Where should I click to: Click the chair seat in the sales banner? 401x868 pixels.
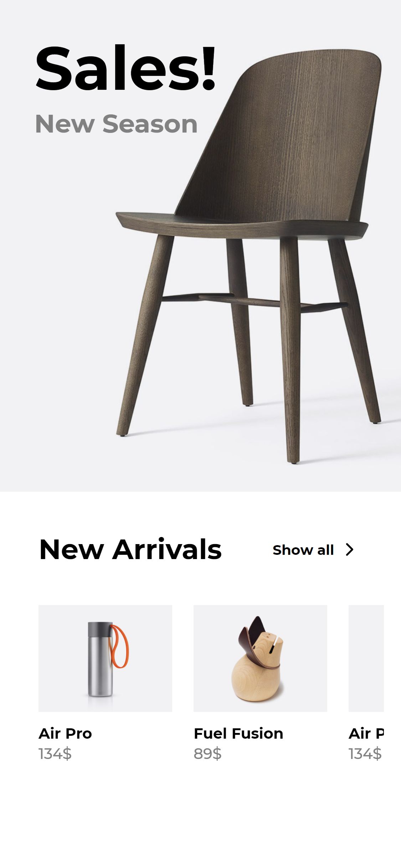(x=242, y=225)
